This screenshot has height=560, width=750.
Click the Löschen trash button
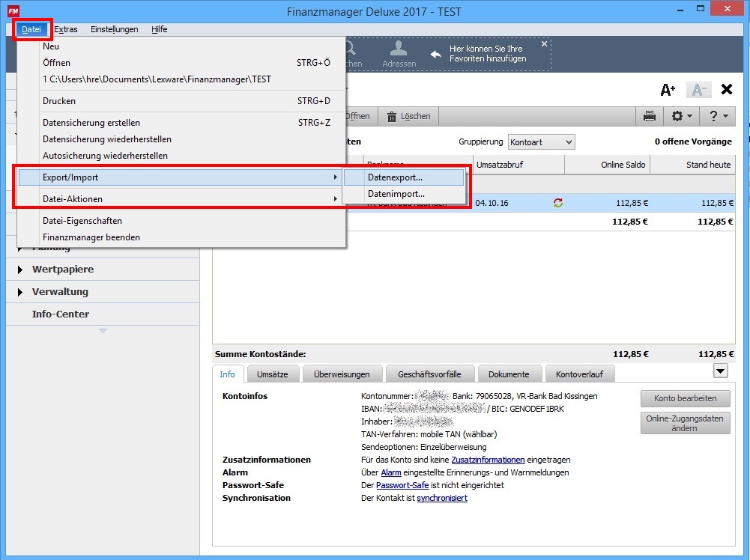(408, 116)
